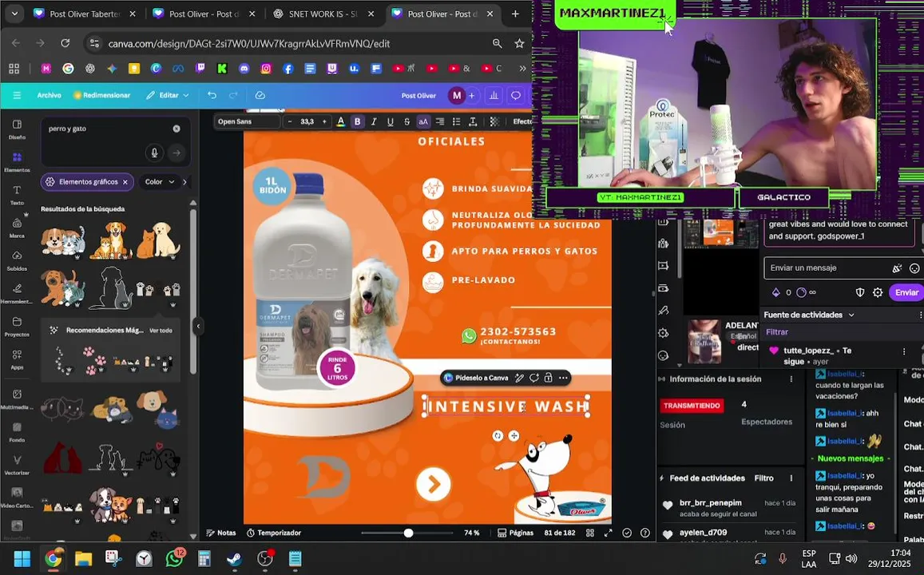Screen dimensions: 924x575
Task: Enter fullscreen presentation mode
Action: click(608, 533)
